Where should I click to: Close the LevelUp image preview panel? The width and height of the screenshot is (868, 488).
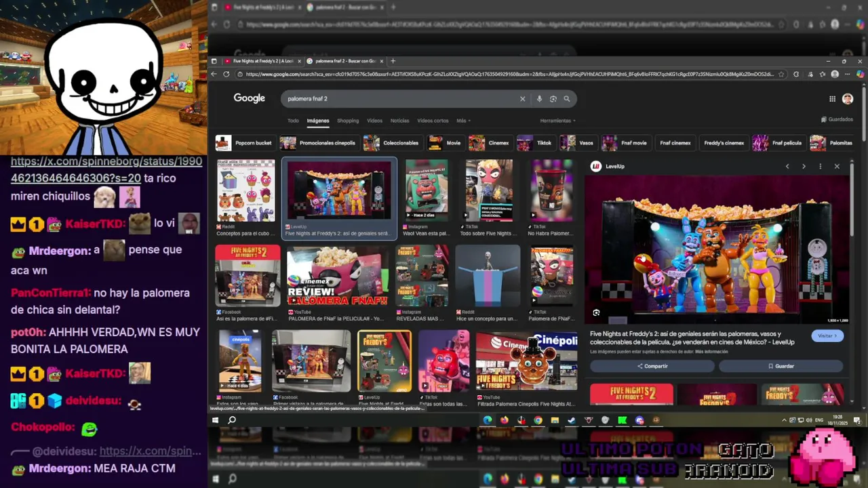837,166
